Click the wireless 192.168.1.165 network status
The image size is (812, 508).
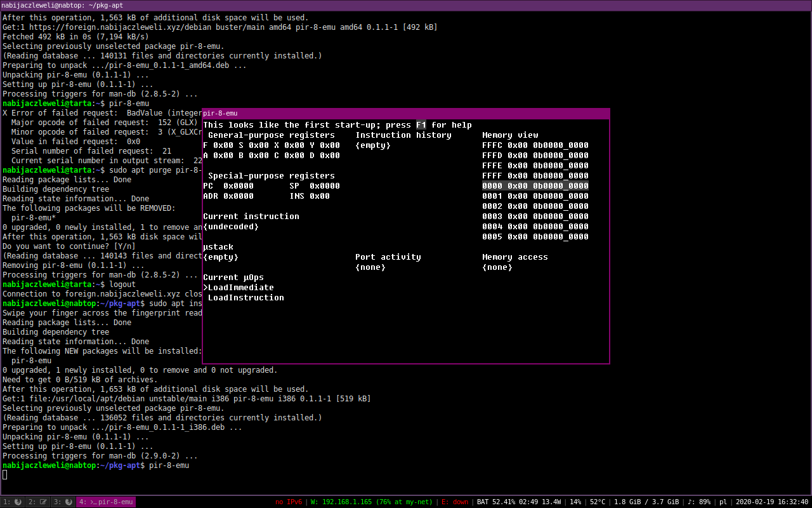pos(370,502)
